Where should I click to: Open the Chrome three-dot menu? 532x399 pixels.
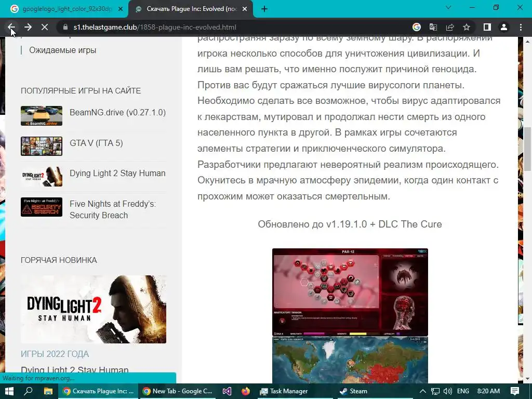(521, 27)
